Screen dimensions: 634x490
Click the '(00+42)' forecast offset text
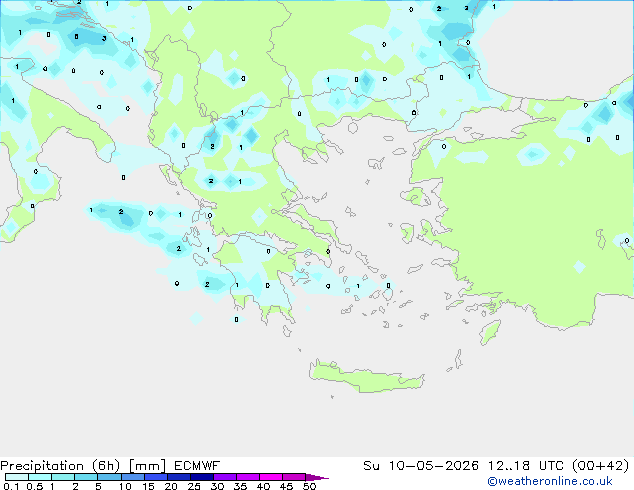point(601,466)
